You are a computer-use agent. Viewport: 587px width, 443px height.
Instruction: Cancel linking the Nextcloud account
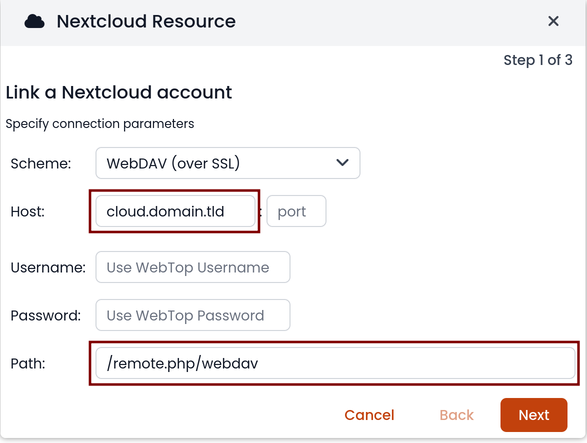tap(369, 415)
